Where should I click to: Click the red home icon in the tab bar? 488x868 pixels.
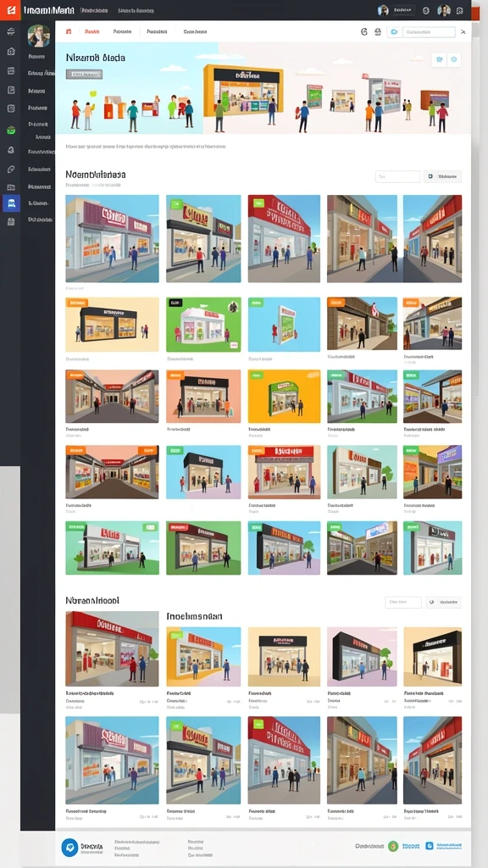point(69,32)
